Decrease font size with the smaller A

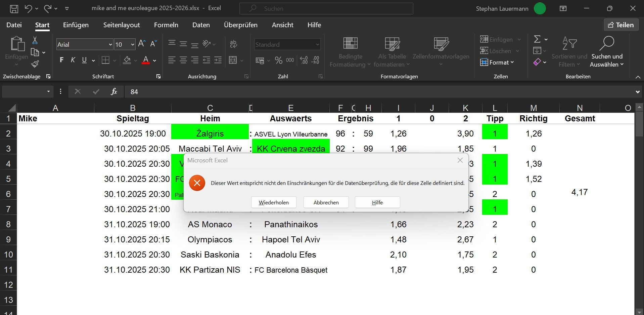[x=154, y=43]
